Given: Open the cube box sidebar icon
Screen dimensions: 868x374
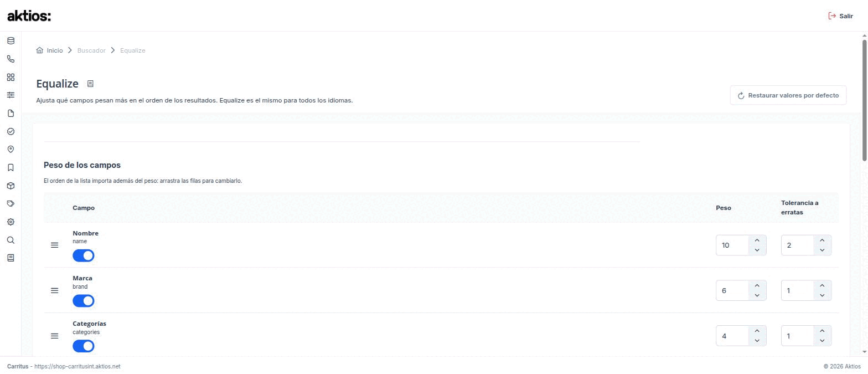Looking at the screenshot, I should (11, 186).
